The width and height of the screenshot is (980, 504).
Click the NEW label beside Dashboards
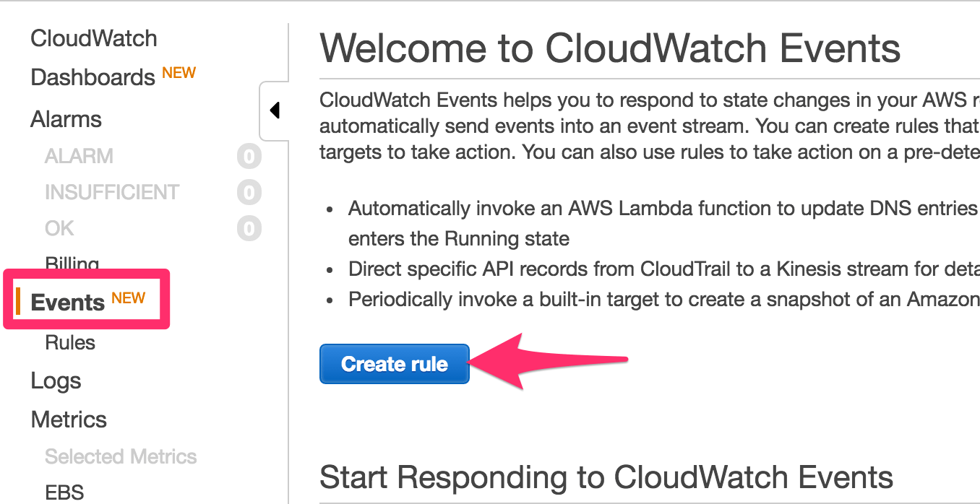point(179,71)
